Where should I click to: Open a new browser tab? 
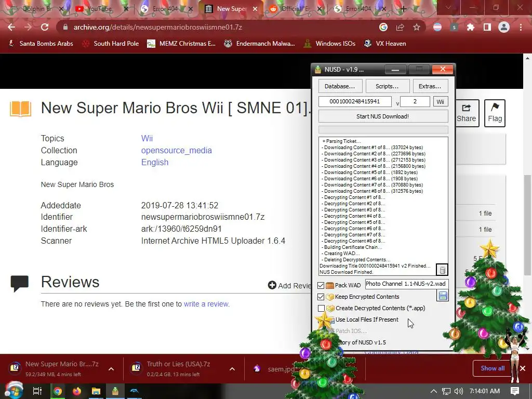pos(403,9)
